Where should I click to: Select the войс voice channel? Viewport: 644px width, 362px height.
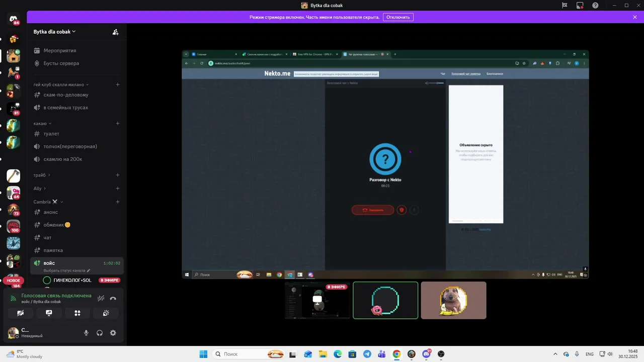[77, 266]
